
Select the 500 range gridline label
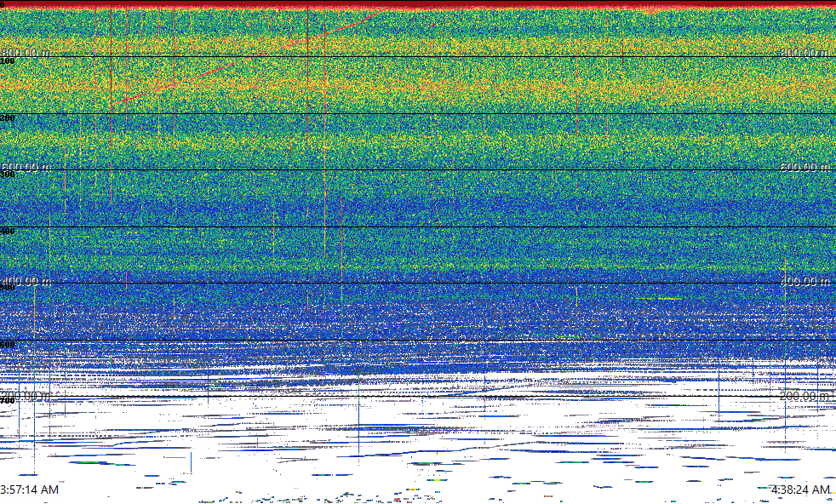click(x=8, y=288)
